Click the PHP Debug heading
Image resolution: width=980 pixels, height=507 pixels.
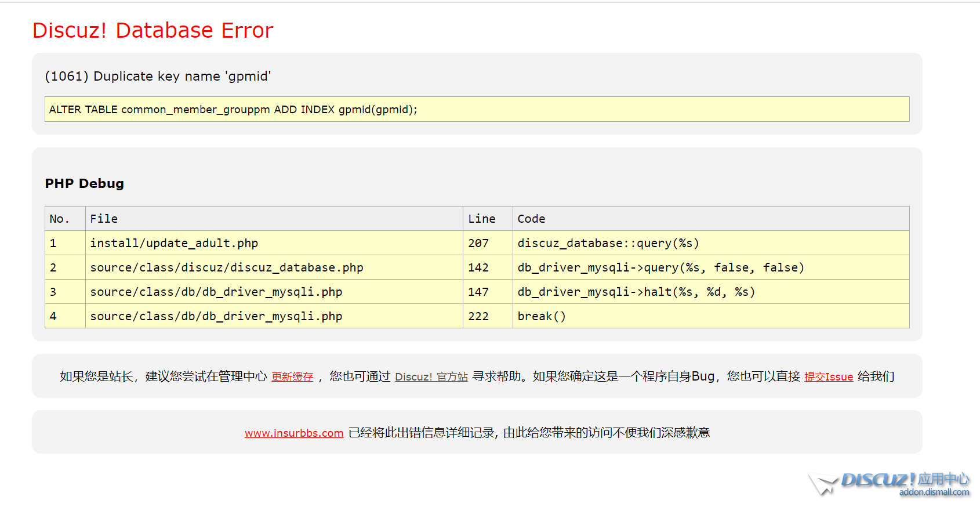click(x=85, y=183)
